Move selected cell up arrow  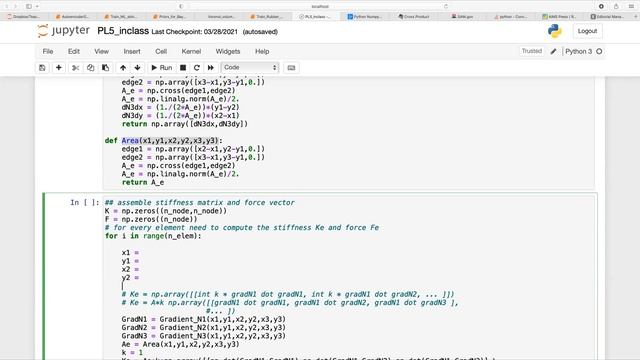point(123,68)
